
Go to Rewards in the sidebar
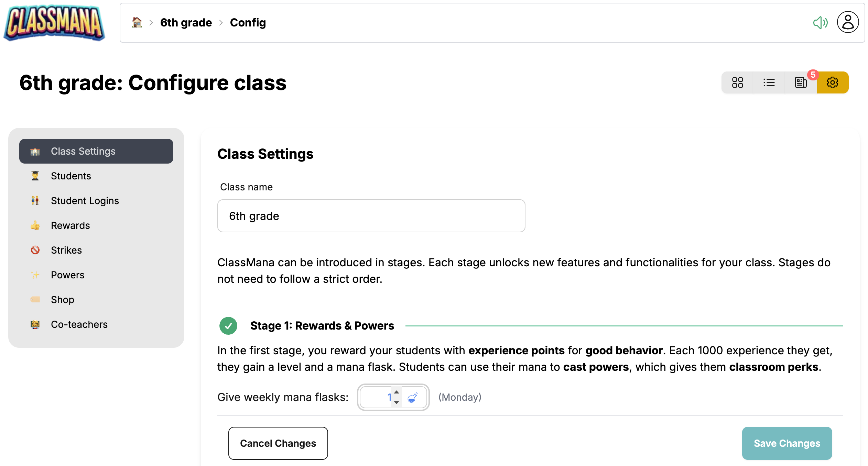(70, 225)
